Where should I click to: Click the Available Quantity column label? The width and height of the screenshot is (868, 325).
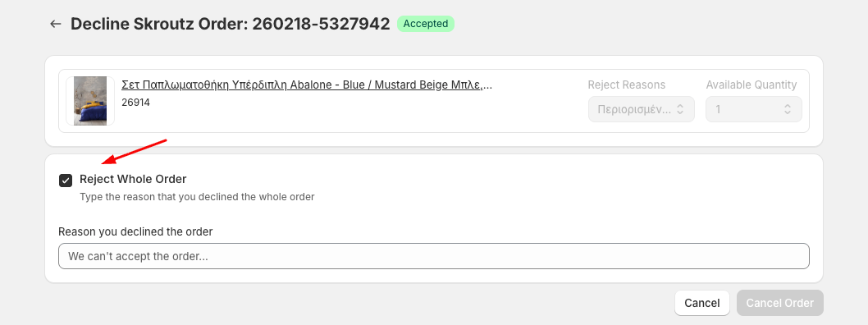pyautogui.click(x=752, y=85)
